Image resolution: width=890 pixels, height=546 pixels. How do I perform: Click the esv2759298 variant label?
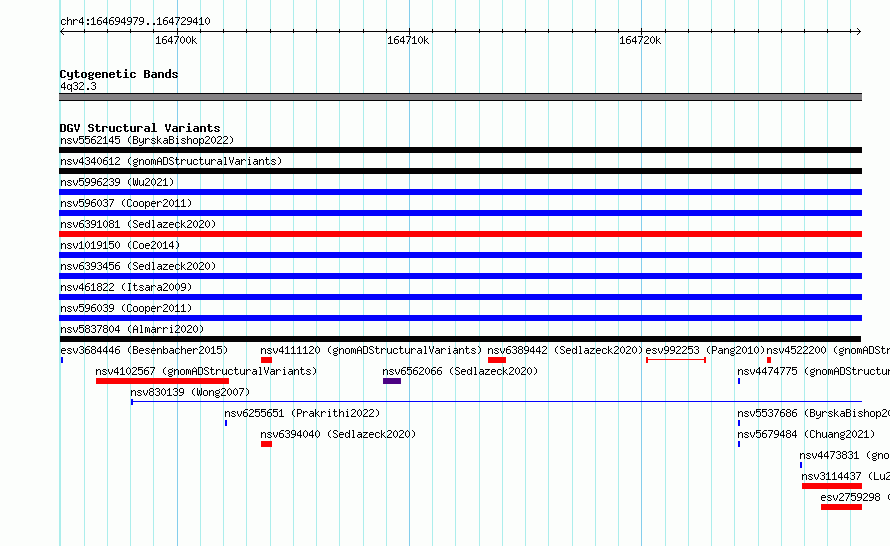(855, 497)
